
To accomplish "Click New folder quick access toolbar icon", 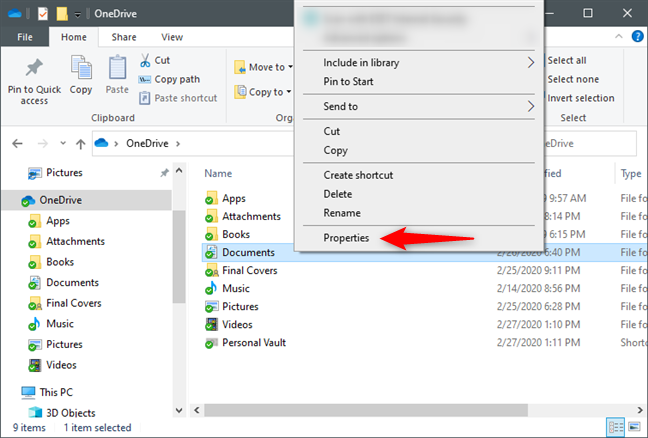I will coord(62,14).
